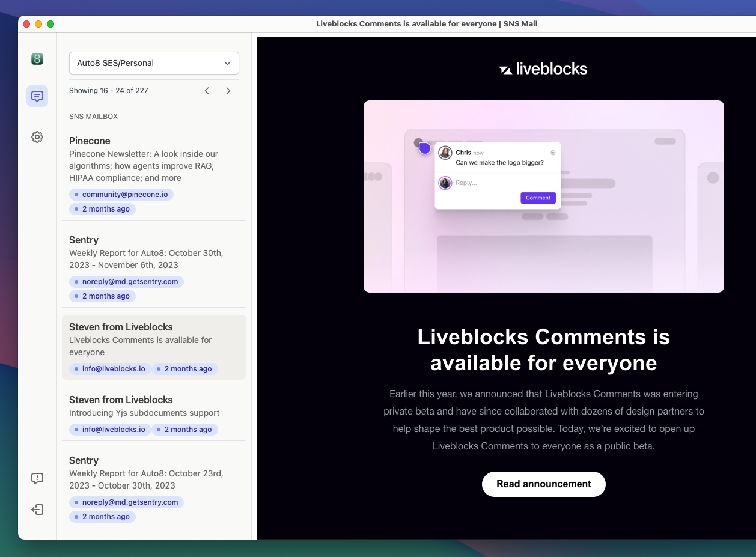756x557 pixels.
Task: Click info@liveblocks.io tag on Yjs email
Action: point(110,430)
